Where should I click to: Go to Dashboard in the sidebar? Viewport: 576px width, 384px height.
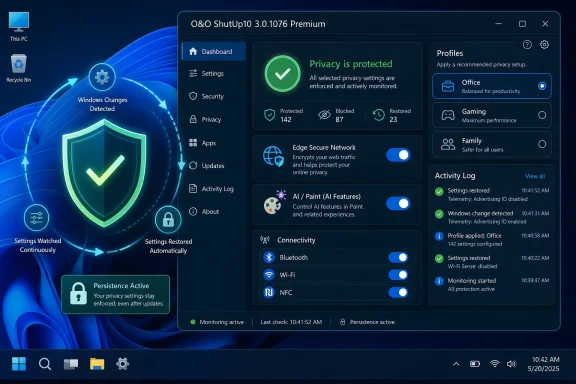[x=213, y=51]
